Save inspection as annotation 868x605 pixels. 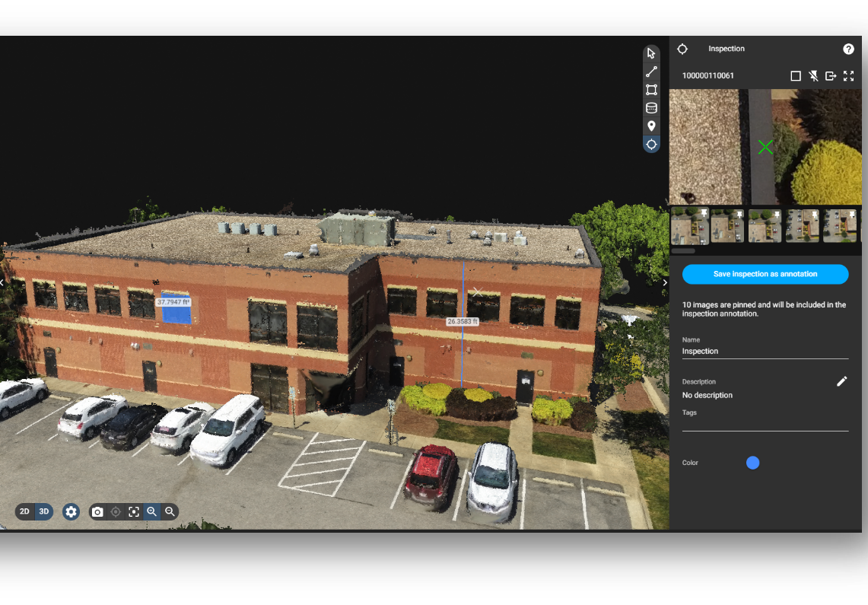[x=765, y=274]
